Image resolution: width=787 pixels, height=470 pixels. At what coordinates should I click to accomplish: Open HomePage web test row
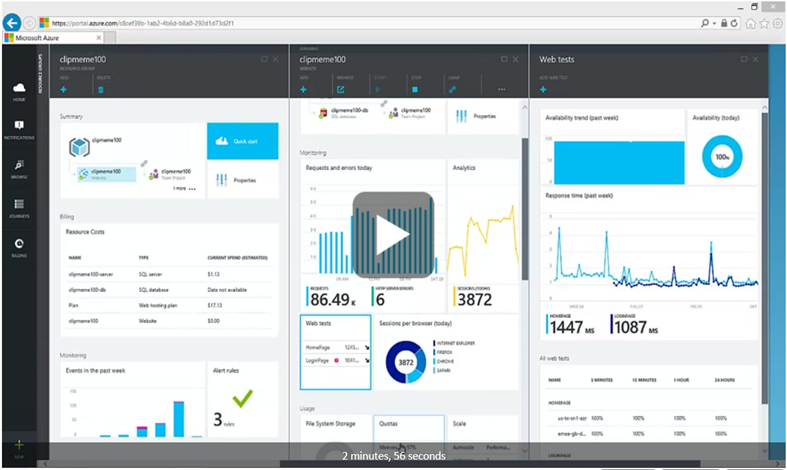click(x=336, y=347)
